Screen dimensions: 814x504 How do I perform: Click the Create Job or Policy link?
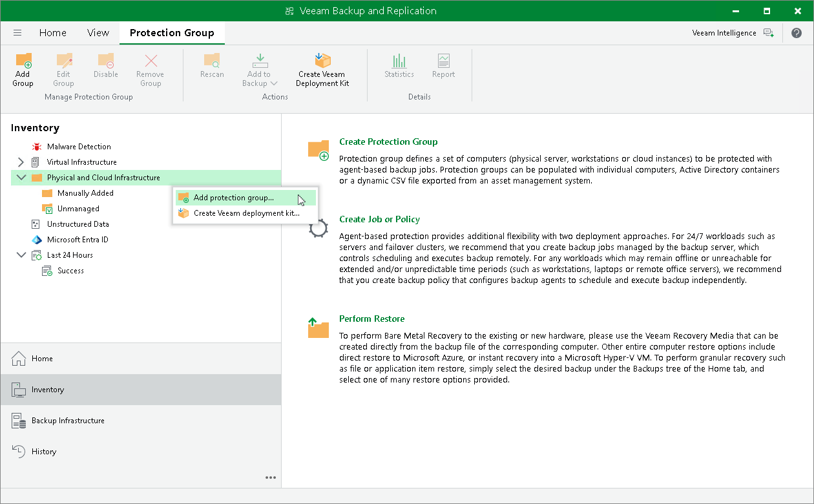point(380,219)
